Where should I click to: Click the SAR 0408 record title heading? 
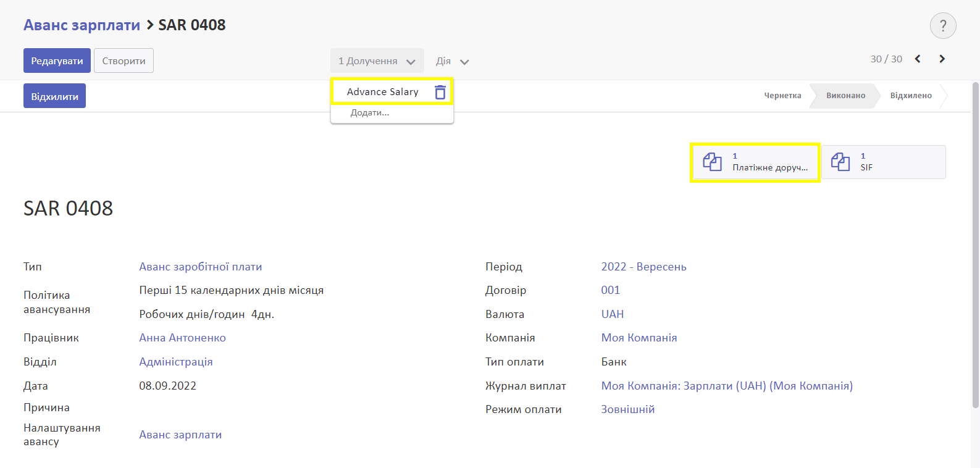coord(68,209)
